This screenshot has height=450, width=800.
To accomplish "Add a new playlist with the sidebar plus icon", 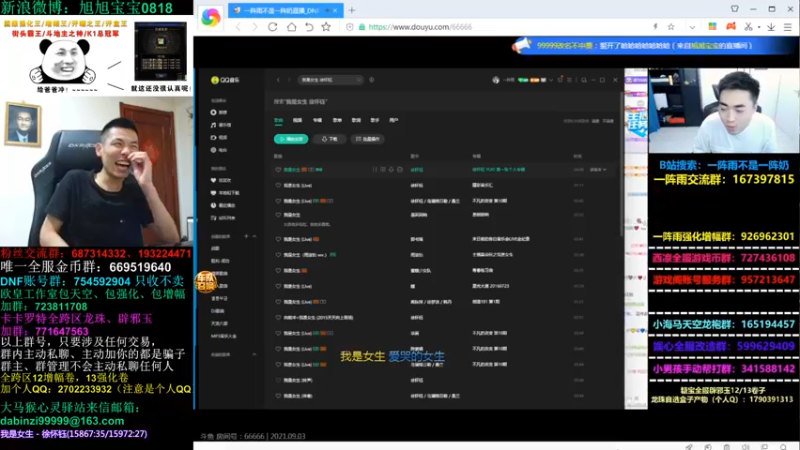I will click(246, 236).
